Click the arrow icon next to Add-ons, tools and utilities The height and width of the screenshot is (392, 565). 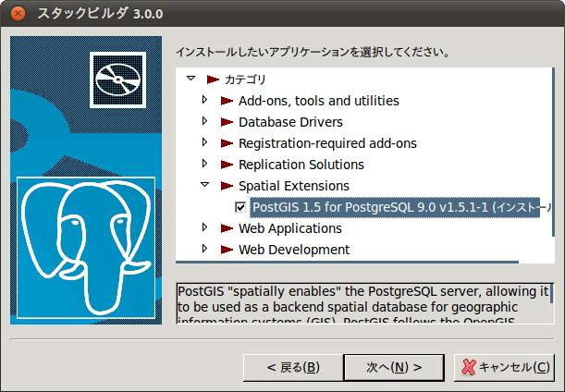[x=227, y=101]
